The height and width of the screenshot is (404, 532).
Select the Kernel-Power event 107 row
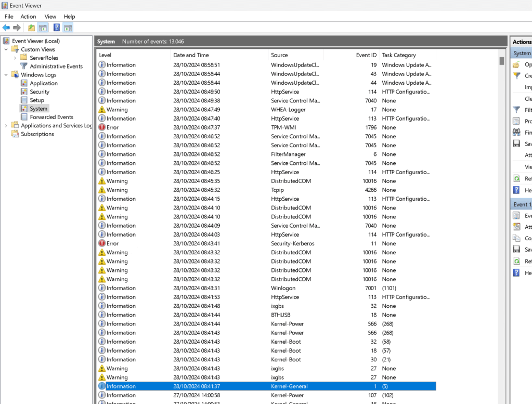click(x=266, y=395)
